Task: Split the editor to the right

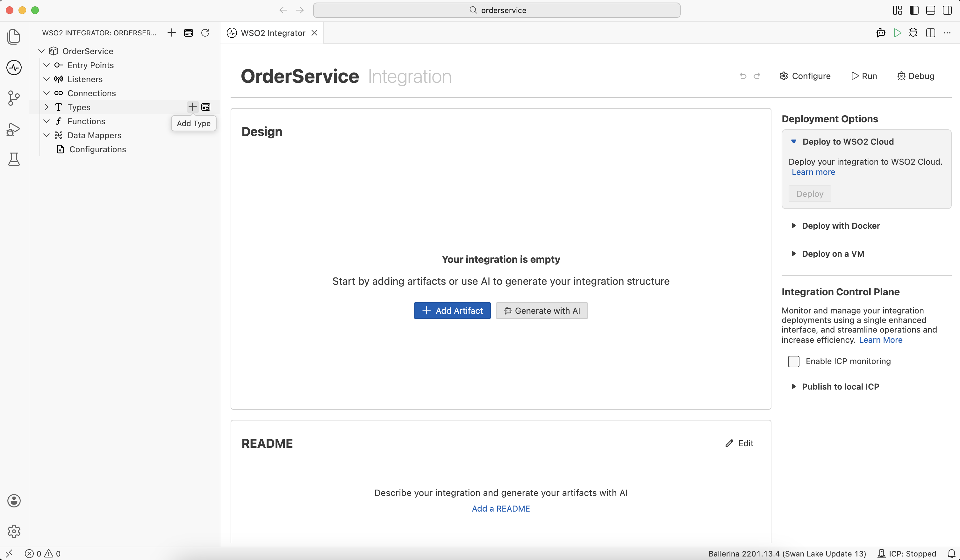Action: (x=931, y=33)
